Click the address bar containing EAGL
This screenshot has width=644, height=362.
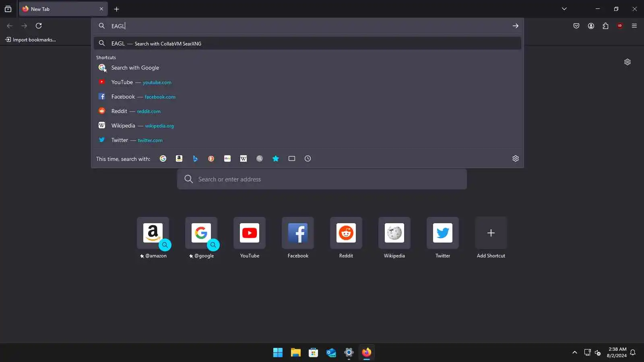pos(308,26)
